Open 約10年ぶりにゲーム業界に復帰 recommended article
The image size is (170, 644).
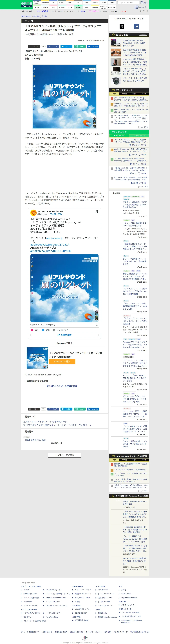coord(62,386)
